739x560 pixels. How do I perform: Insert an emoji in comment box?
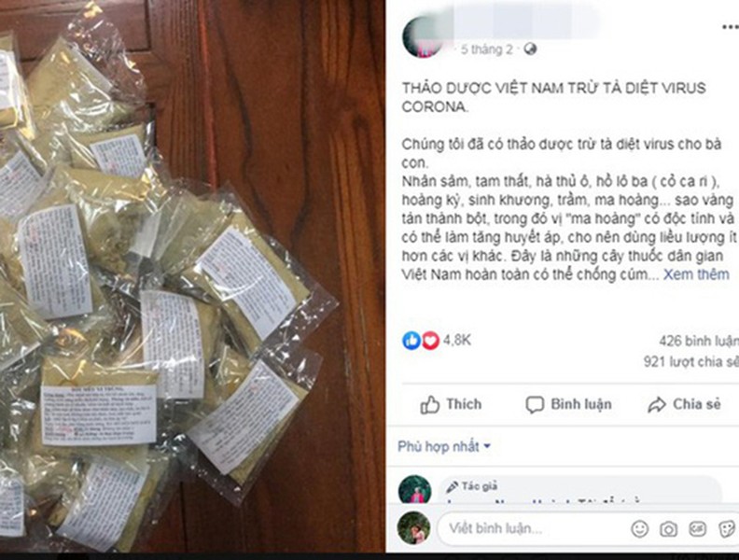coord(639,529)
